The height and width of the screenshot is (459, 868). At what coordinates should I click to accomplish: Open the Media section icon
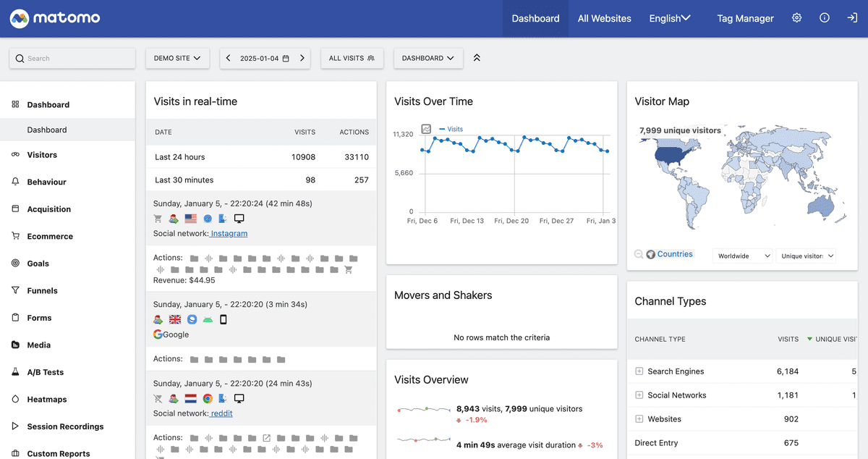pyautogui.click(x=17, y=345)
